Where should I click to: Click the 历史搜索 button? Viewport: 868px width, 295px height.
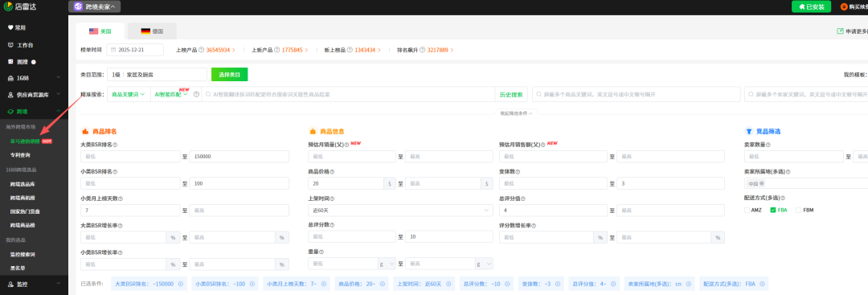pyautogui.click(x=511, y=94)
